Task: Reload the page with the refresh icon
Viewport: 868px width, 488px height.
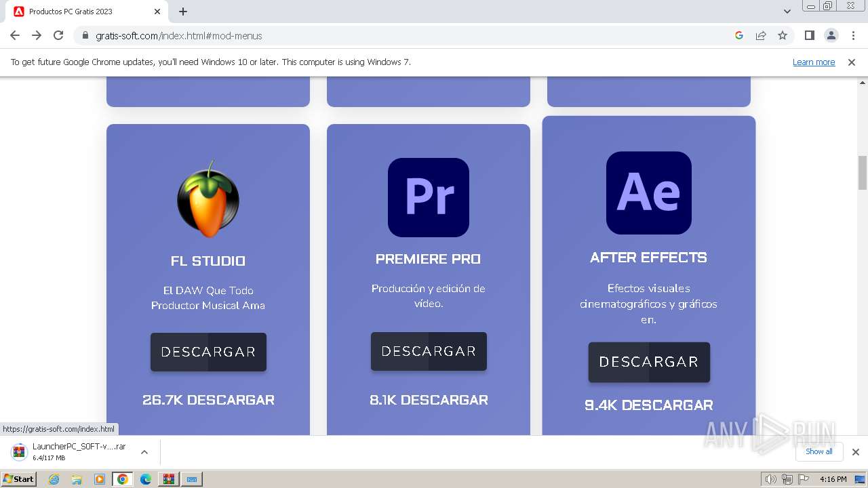Action: 58,35
